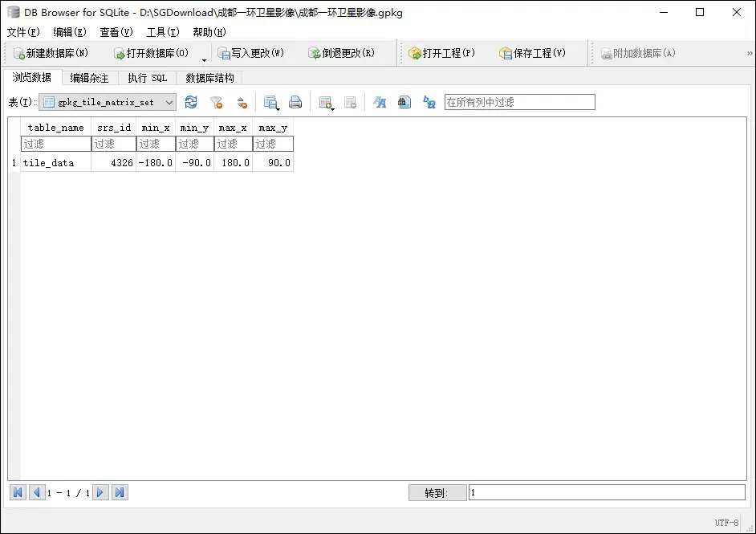This screenshot has height=534, width=756.
Task: Switch to the 编辑杂注 tab
Action: (89, 78)
